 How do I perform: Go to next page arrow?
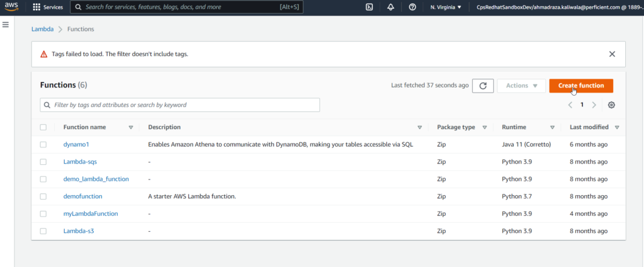click(x=594, y=105)
